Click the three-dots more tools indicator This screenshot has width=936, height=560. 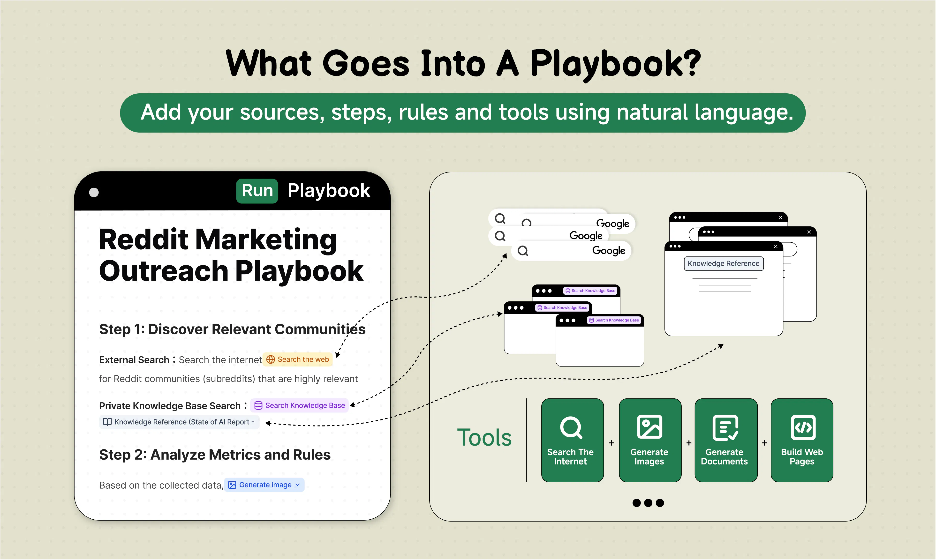click(x=648, y=503)
